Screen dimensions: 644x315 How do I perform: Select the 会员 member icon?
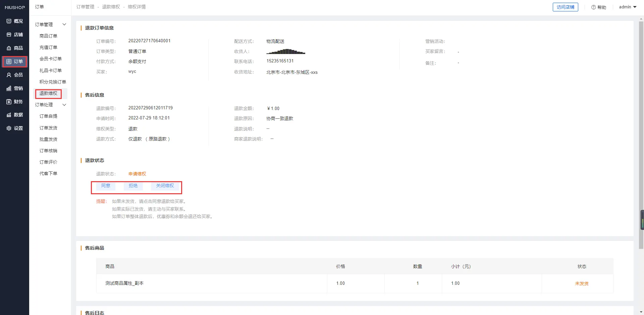9,75
